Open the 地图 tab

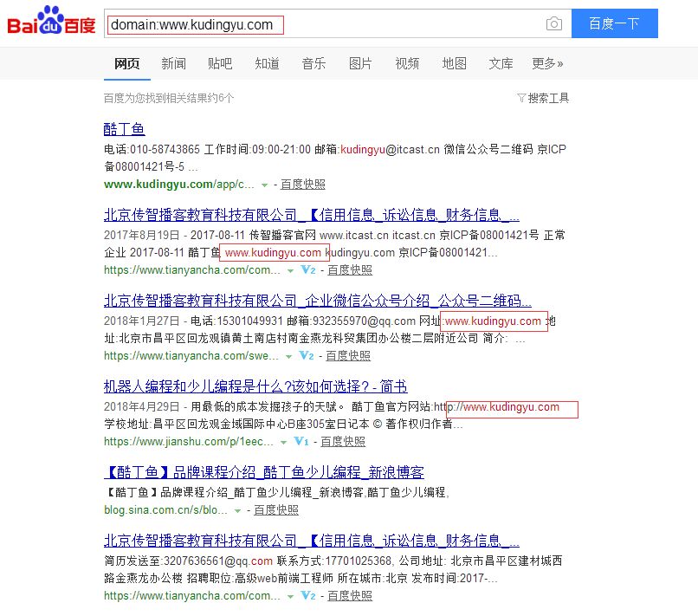coord(454,64)
